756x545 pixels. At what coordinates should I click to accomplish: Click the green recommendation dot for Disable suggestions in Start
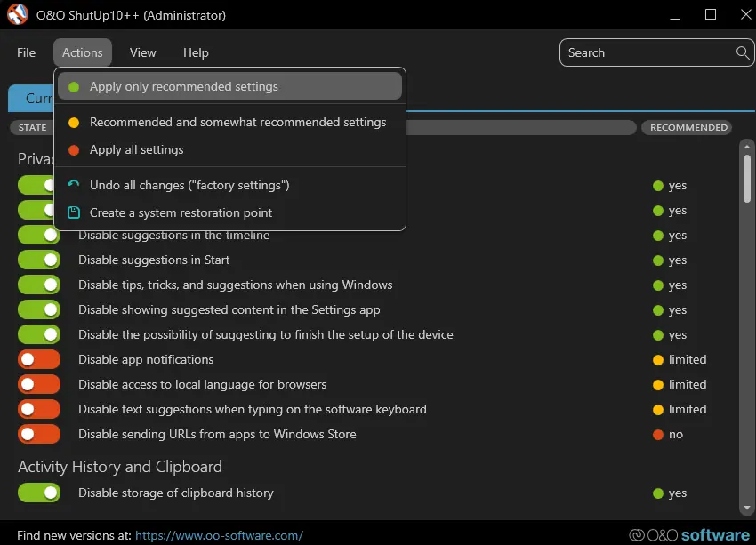(657, 260)
